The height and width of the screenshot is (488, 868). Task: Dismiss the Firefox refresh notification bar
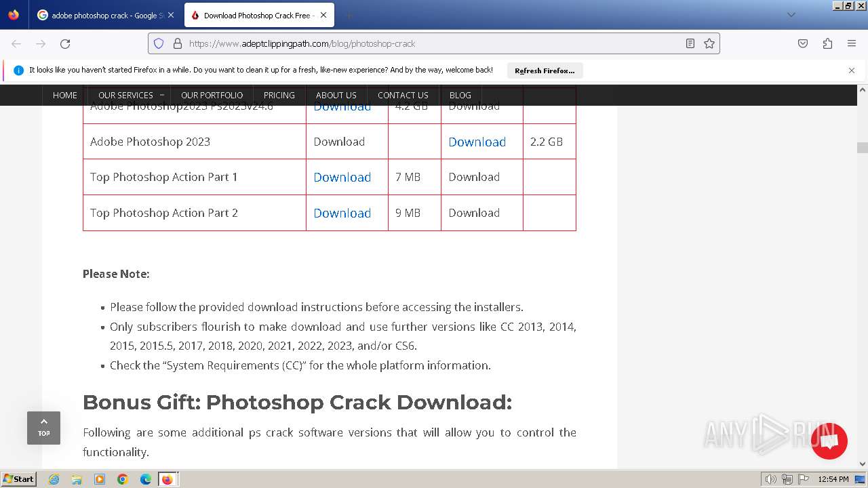click(x=852, y=70)
